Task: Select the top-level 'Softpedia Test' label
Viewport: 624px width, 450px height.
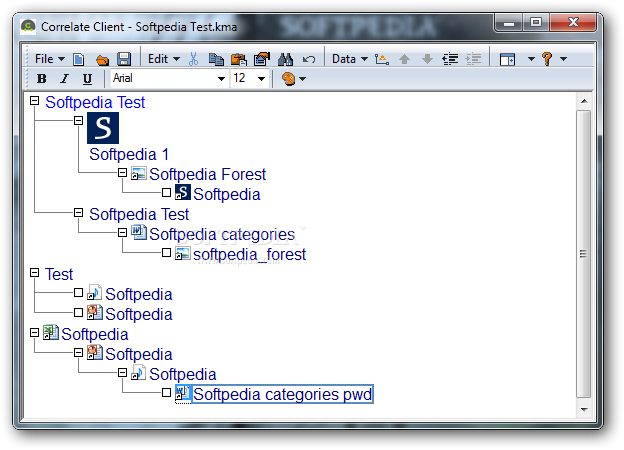Action: click(95, 102)
